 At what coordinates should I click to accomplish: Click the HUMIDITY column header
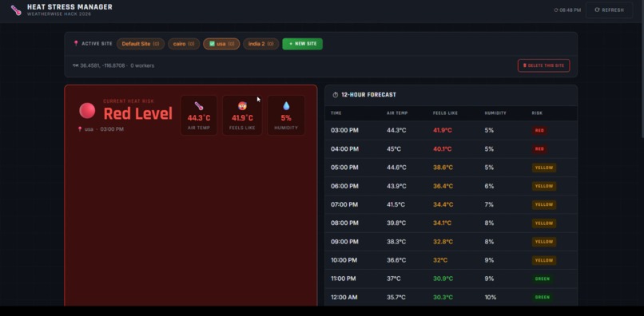(x=495, y=113)
